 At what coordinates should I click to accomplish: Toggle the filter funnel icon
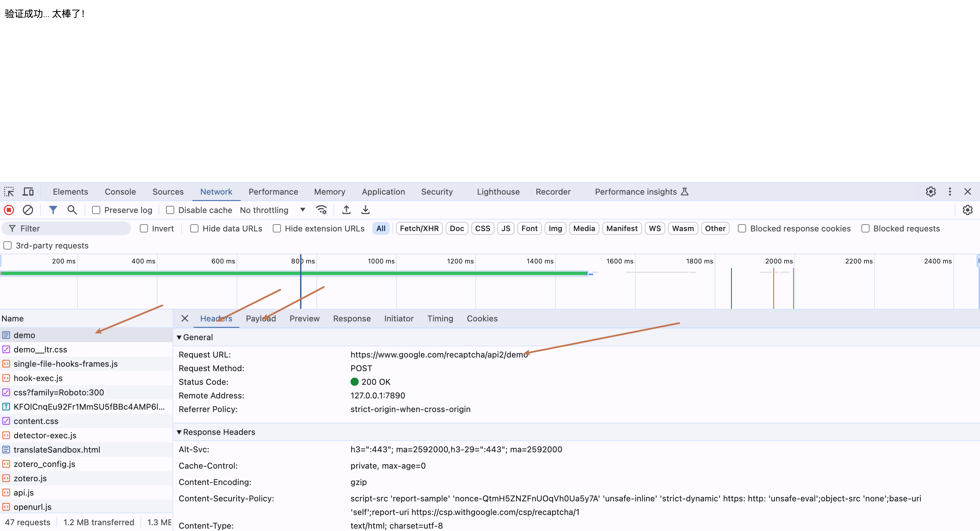53,210
